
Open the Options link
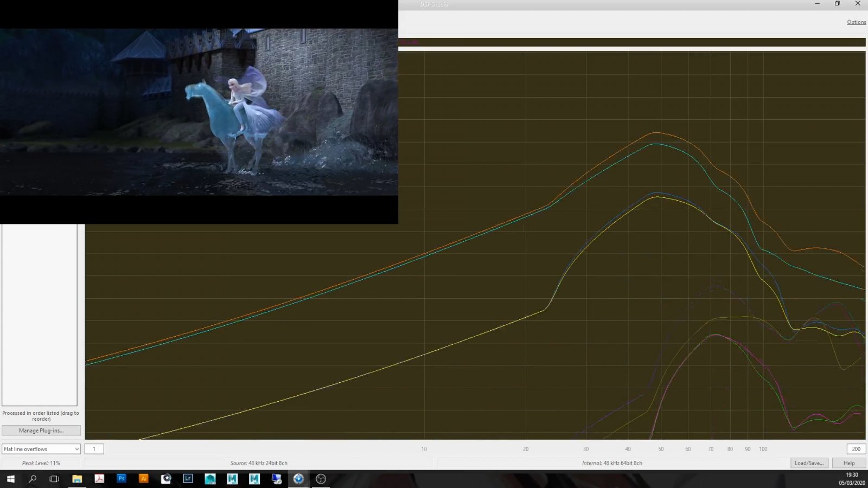[x=856, y=22]
